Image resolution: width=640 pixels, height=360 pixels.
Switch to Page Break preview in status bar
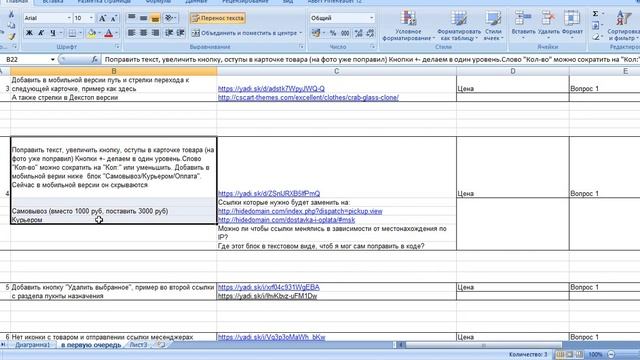[x=579, y=354]
